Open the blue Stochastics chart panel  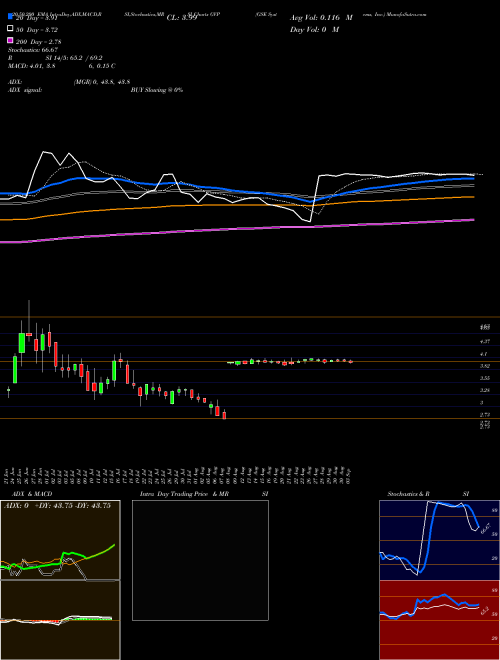[x=439, y=540]
